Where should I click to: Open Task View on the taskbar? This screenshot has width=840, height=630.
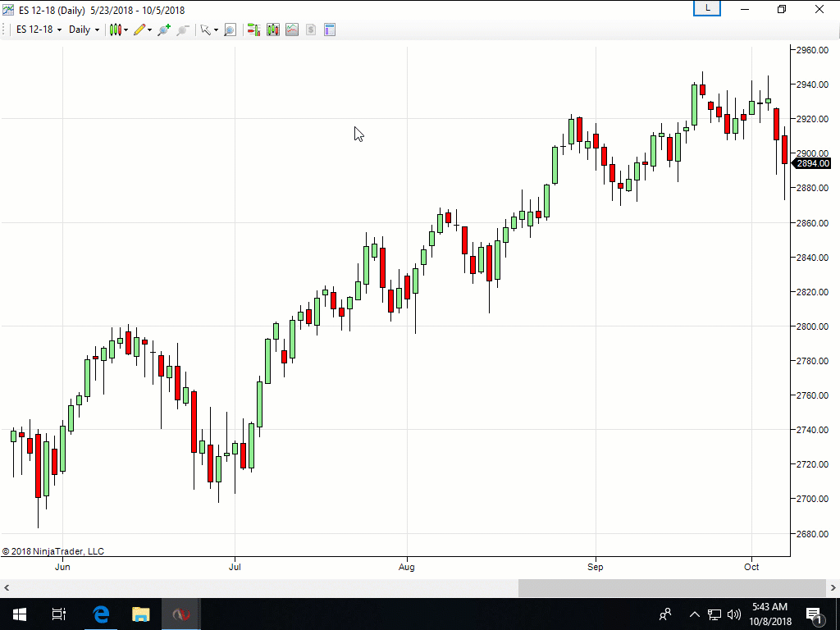59,614
